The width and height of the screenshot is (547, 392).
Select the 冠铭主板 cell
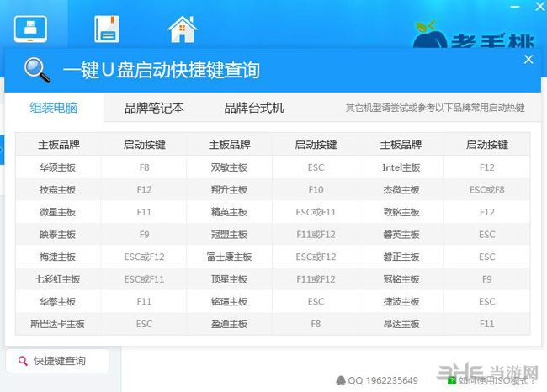tap(401, 279)
